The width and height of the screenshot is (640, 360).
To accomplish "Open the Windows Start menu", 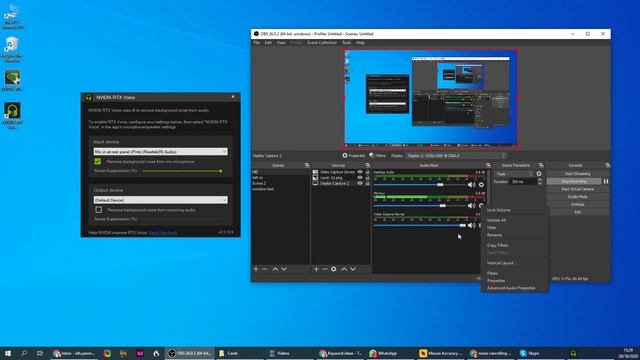I will coord(8,353).
